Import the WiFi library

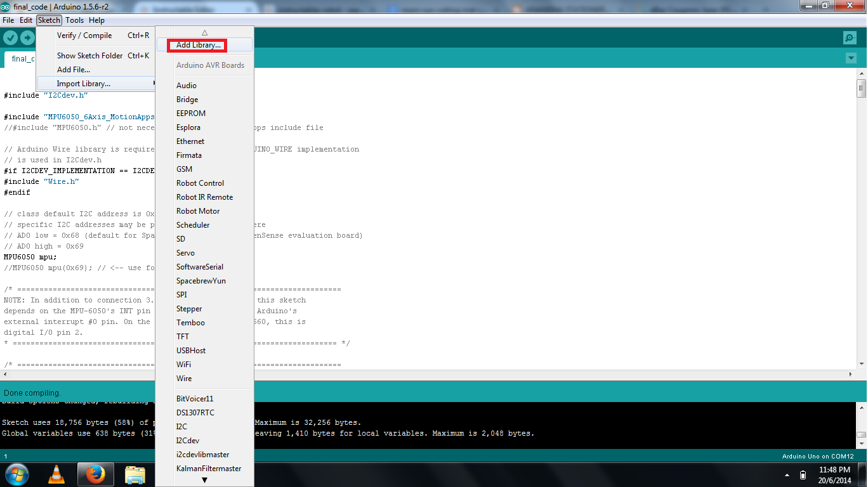204,365
